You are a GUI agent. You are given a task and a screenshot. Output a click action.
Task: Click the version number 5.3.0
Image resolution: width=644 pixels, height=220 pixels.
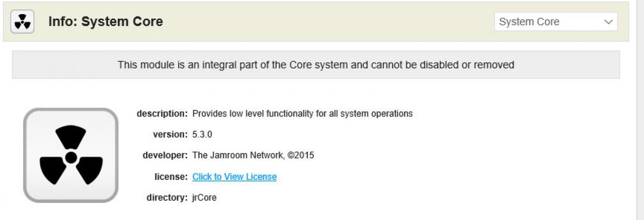(x=202, y=135)
